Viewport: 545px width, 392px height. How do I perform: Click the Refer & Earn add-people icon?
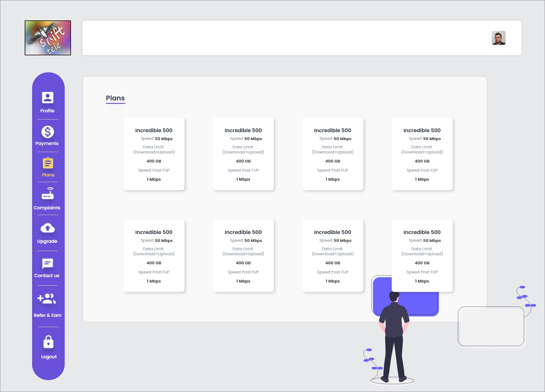47,299
